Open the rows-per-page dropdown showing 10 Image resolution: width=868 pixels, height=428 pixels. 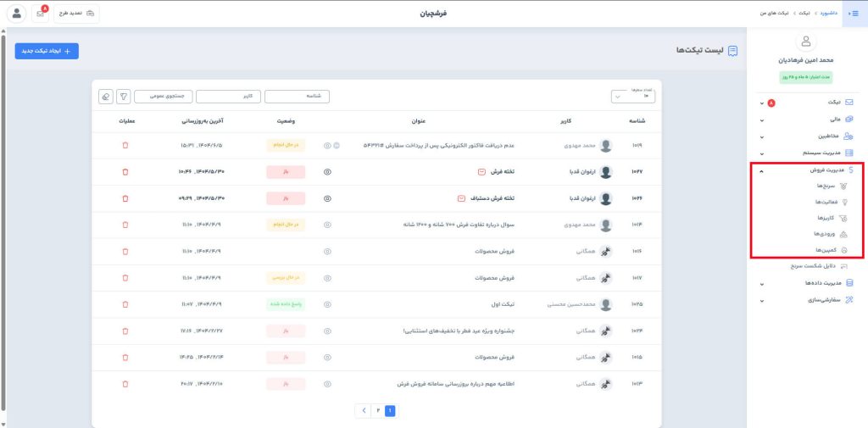pos(633,97)
